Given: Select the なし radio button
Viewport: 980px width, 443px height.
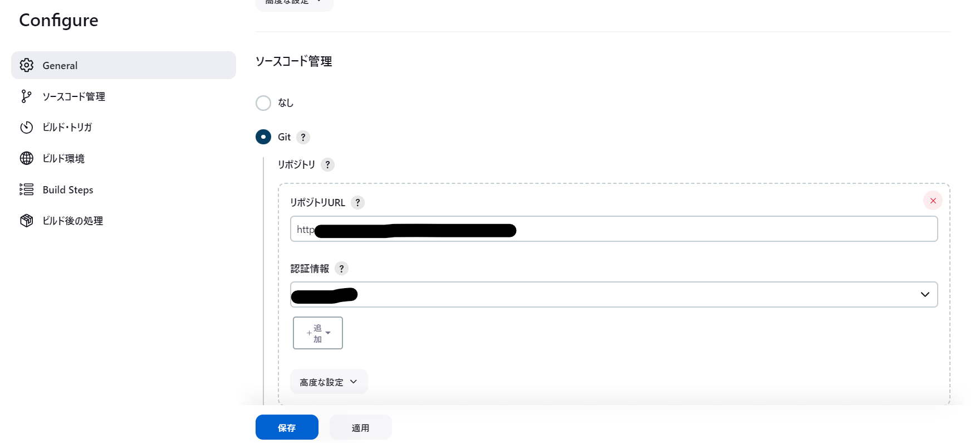Looking at the screenshot, I should (x=263, y=103).
